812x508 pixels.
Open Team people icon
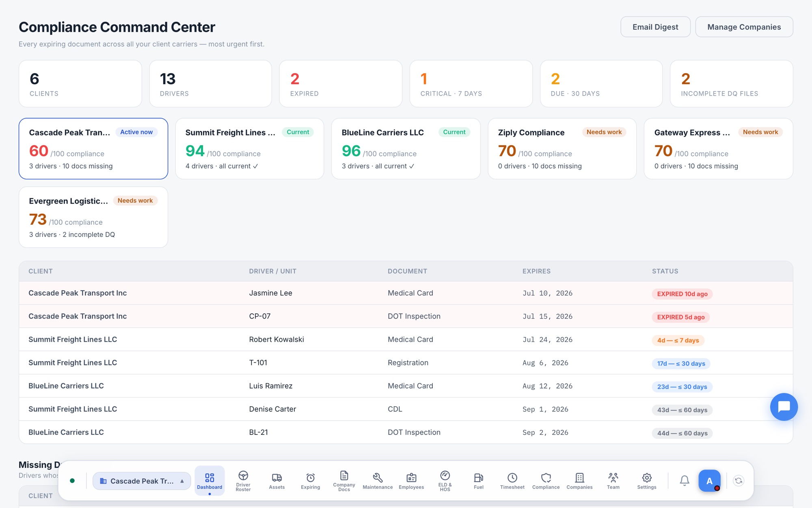pyautogui.click(x=613, y=478)
